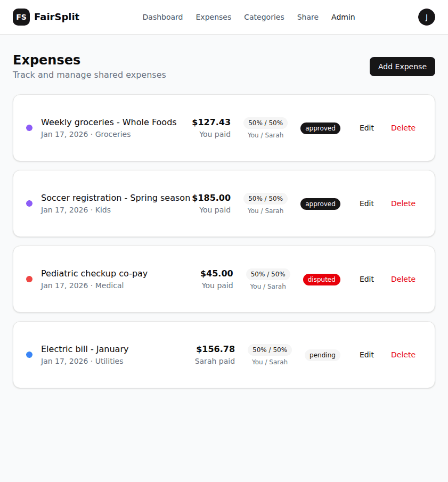Click the blue dot beside Electric bill

(29, 355)
